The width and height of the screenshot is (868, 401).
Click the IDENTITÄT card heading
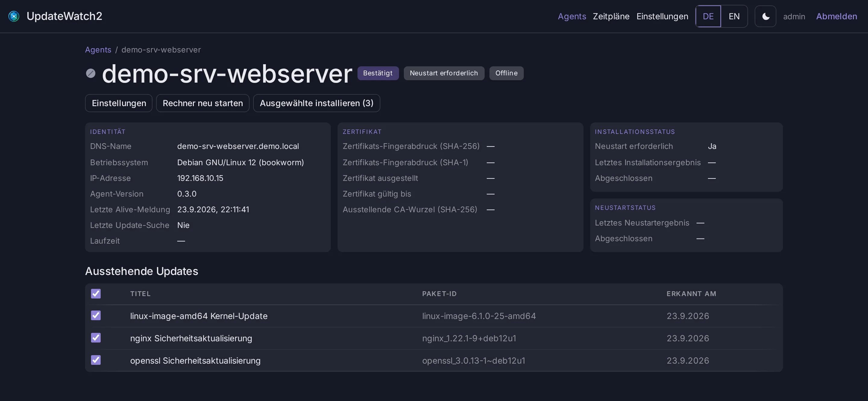click(108, 131)
